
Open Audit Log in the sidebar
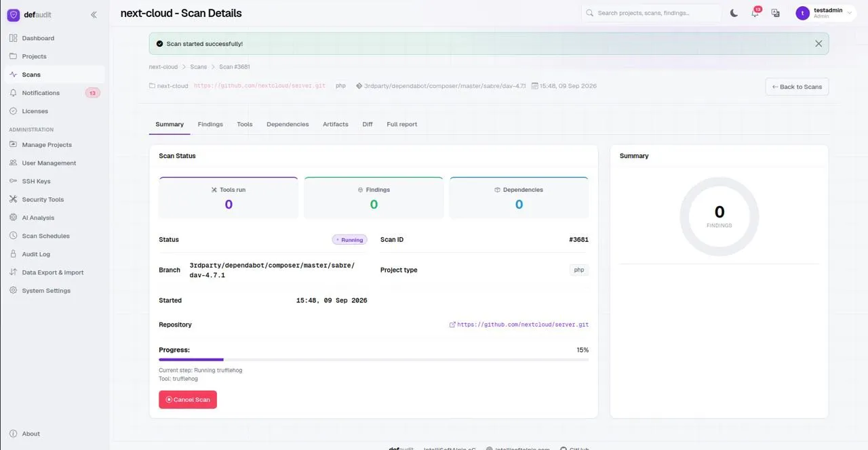54,254
